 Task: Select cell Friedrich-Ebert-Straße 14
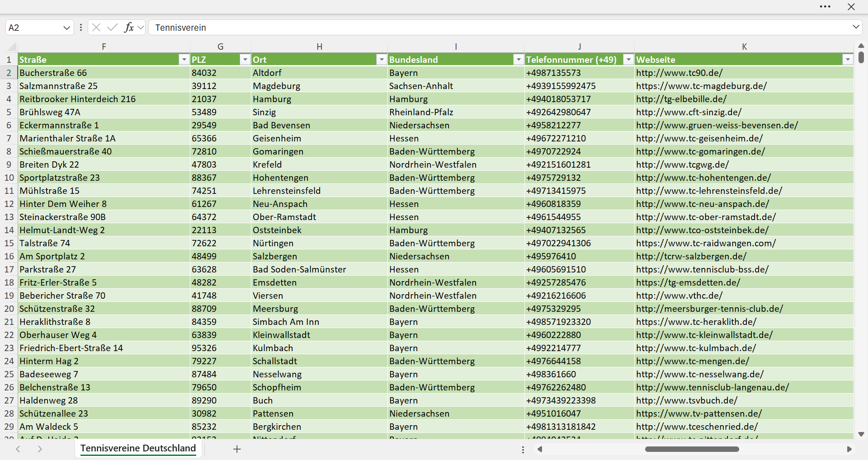tap(104, 348)
